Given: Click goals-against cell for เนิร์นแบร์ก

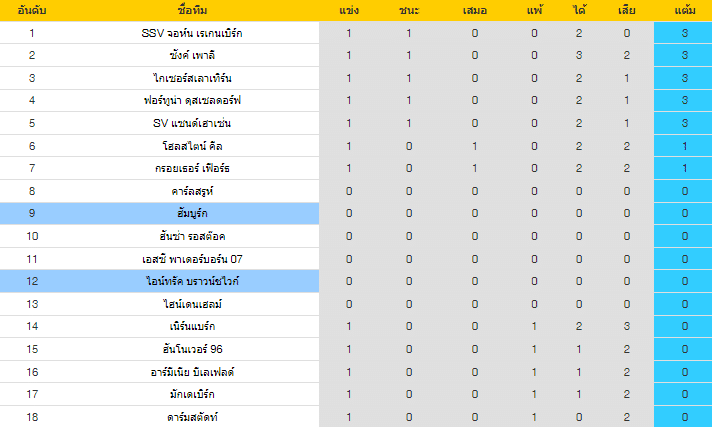Looking at the screenshot, I should [x=627, y=326].
